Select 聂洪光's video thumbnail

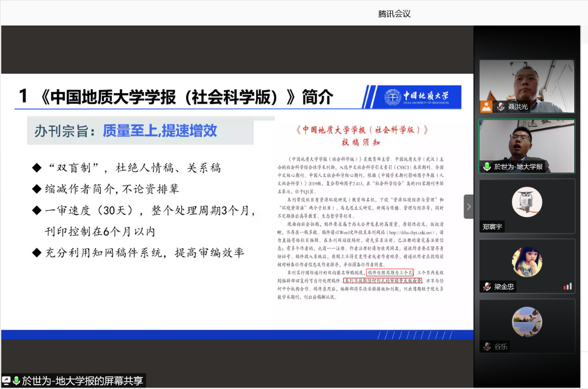coord(527,86)
